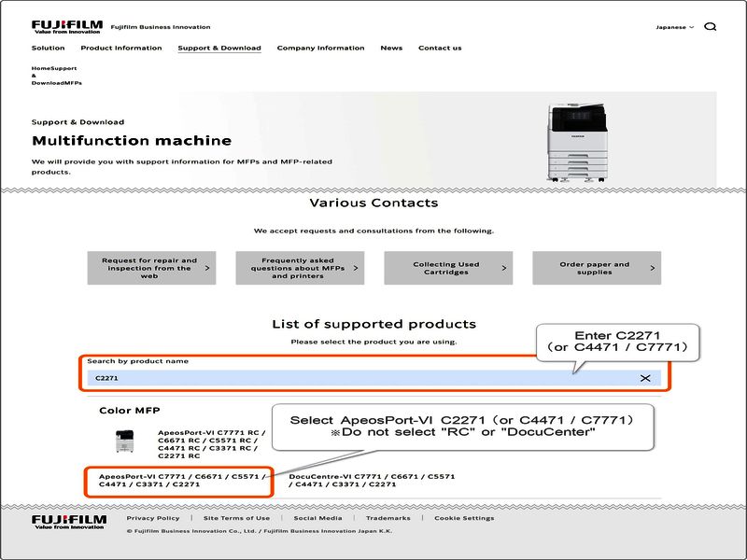Viewport: 747px width, 560px height.
Task: Click the 'Various Contacts' heading
Action: click(374, 203)
